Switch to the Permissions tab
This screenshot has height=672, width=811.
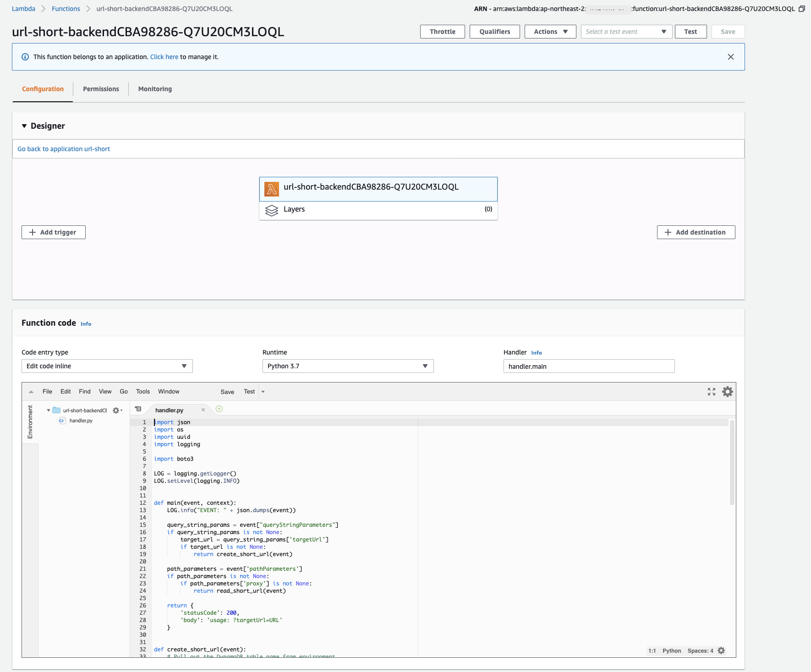[x=101, y=89]
